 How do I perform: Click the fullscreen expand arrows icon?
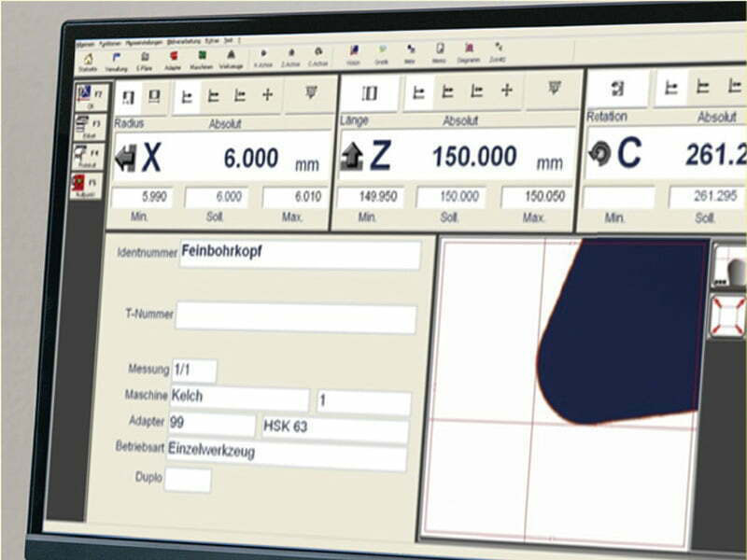pos(728,315)
